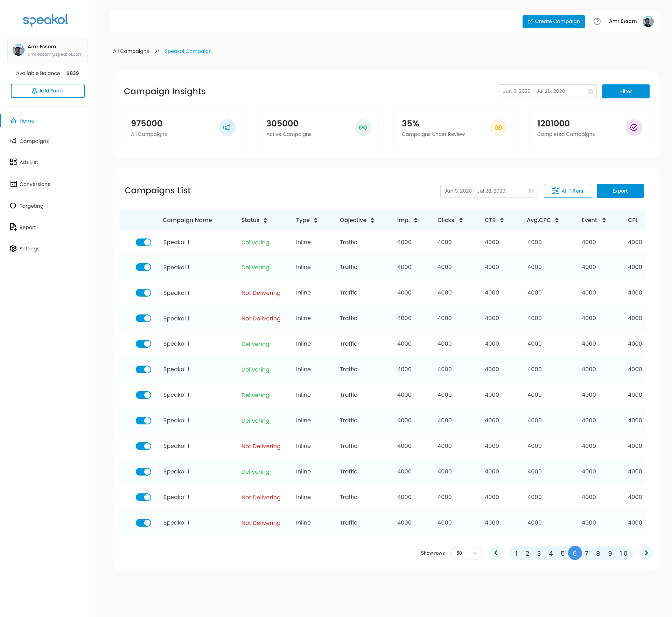Image resolution: width=672 pixels, height=617 pixels.
Task: Click Campaigns Under Review eye icon
Action: tap(498, 127)
